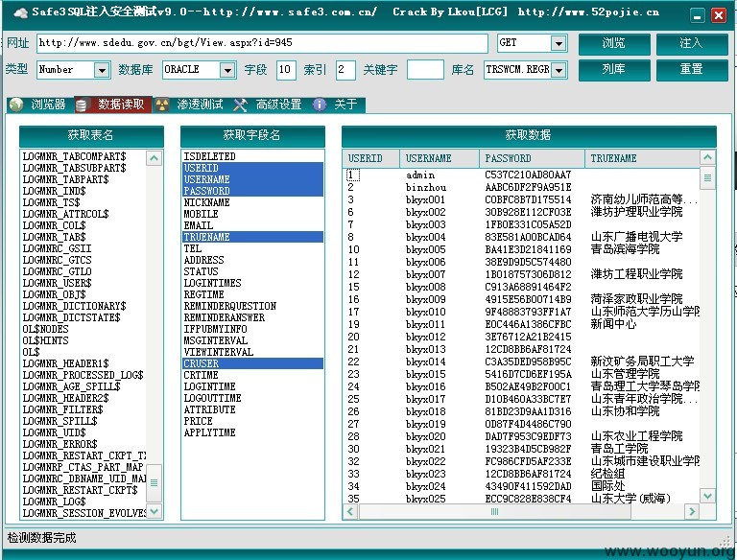Select table LOGMNR_PROCESSED_LOG$
The width and height of the screenshot is (737, 560).
click(x=83, y=375)
